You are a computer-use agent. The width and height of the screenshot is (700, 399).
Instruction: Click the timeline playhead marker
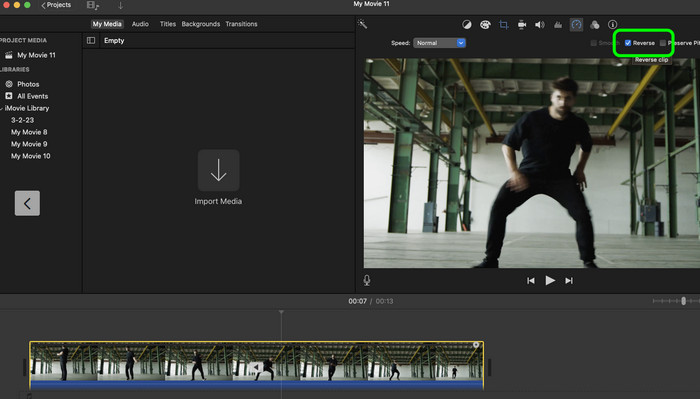pyautogui.click(x=281, y=312)
